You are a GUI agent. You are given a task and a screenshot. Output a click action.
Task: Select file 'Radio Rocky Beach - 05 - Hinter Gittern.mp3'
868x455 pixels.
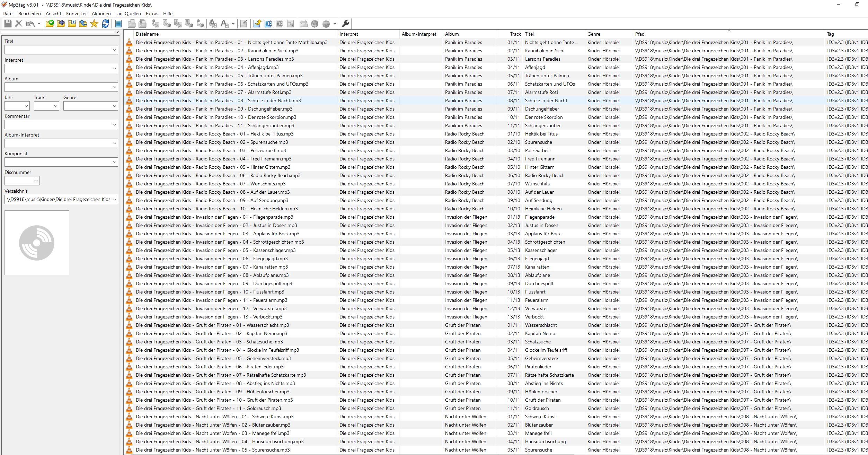(x=213, y=167)
